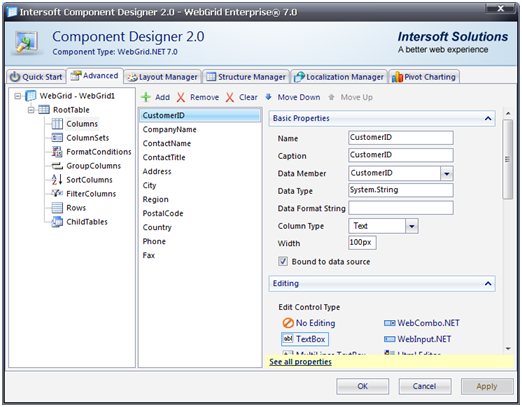This screenshot has width=522, height=407.
Task: Click the ColumnSets icon in tree
Action: [x=57, y=138]
